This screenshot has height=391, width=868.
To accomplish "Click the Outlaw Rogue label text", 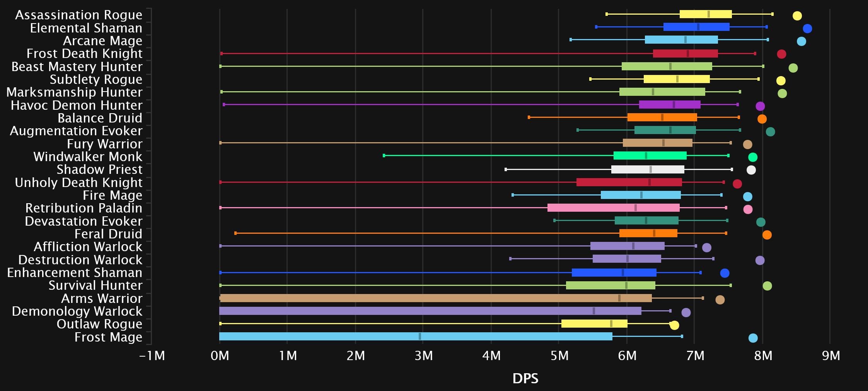I will point(99,324).
